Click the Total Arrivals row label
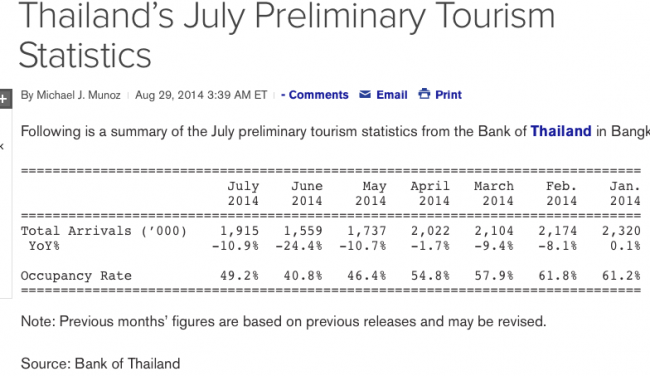The height and width of the screenshot is (376, 650). tap(104, 230)
